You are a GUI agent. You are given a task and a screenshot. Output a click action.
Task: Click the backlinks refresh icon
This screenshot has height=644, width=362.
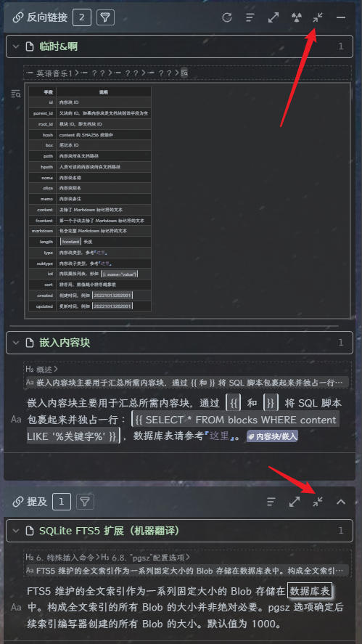point(227,17)
